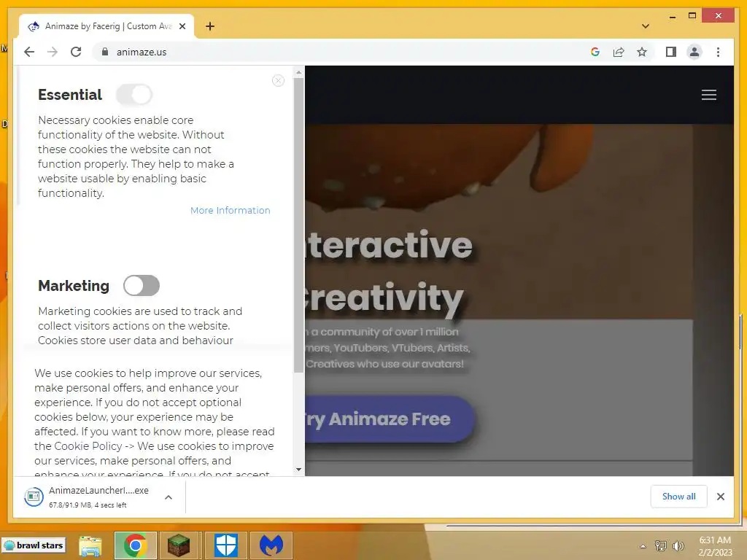Open the Chrome side panel
This screenshot has width=747, height=560.
(x=671, y=52)
